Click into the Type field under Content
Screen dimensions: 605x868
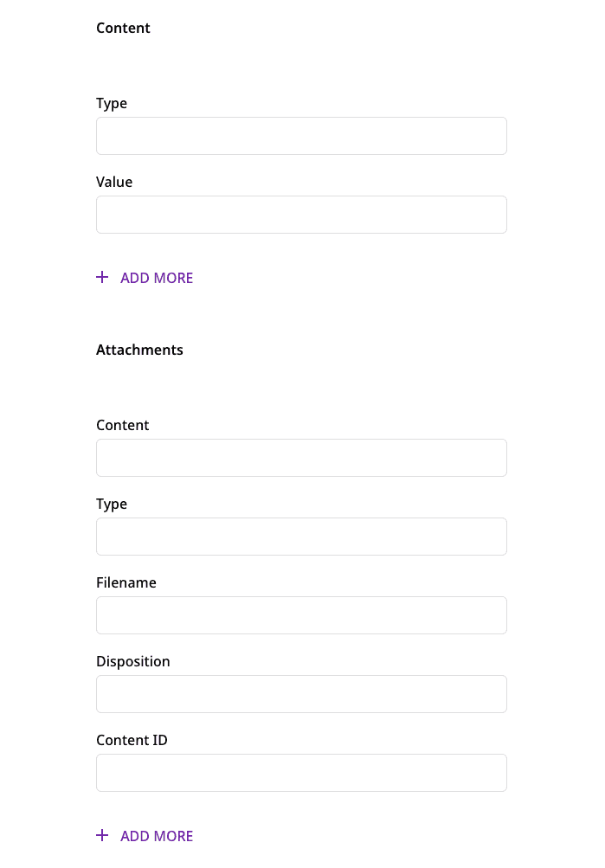tap(301, 136)
